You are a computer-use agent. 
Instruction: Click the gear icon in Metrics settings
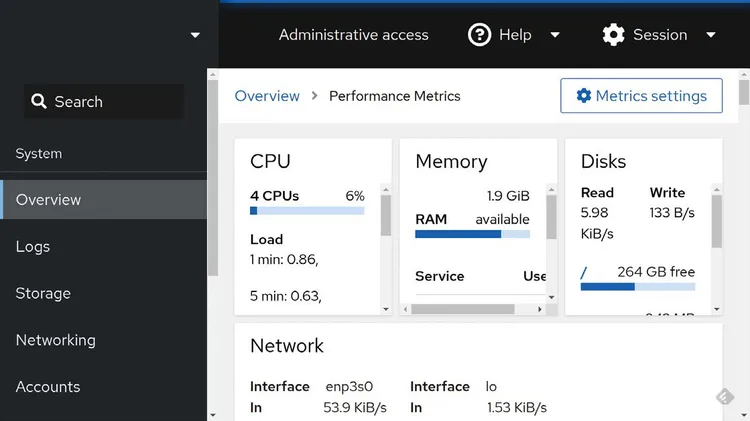coord(584,96)
